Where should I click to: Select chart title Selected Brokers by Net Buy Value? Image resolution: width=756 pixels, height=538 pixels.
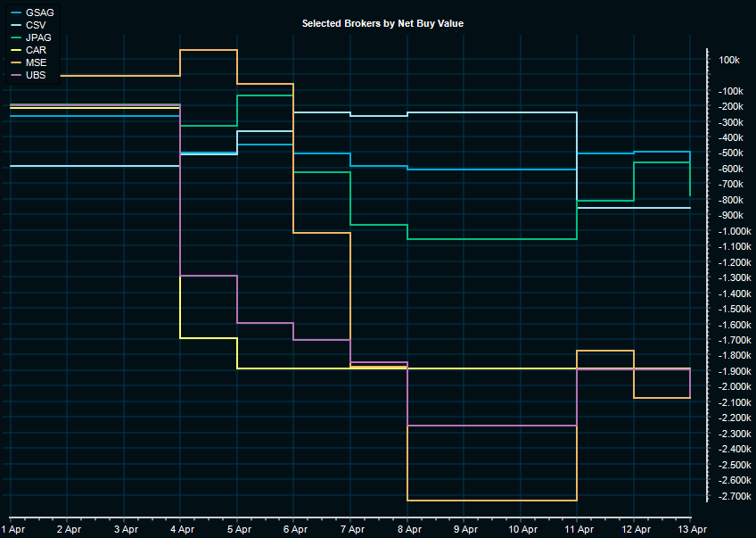382,23
